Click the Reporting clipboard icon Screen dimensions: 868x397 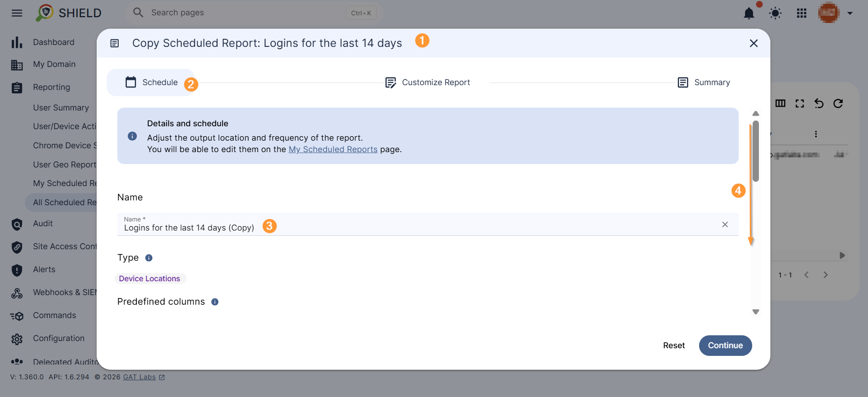17,88
